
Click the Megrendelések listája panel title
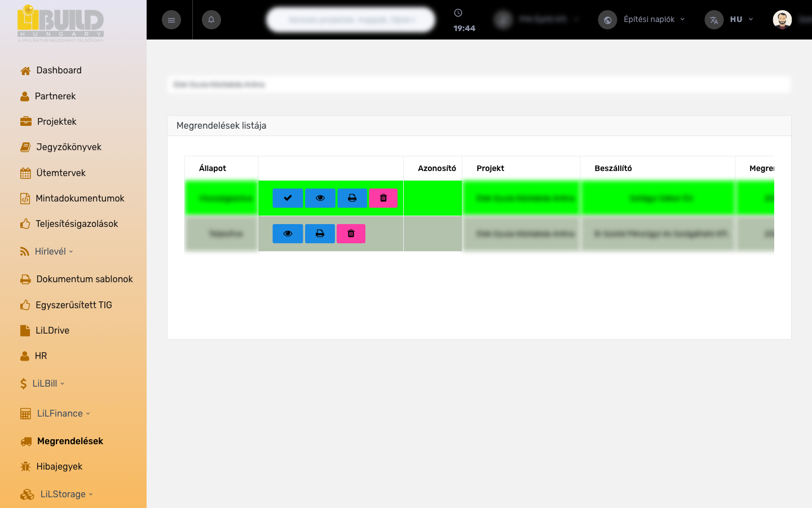pos(222,126)
